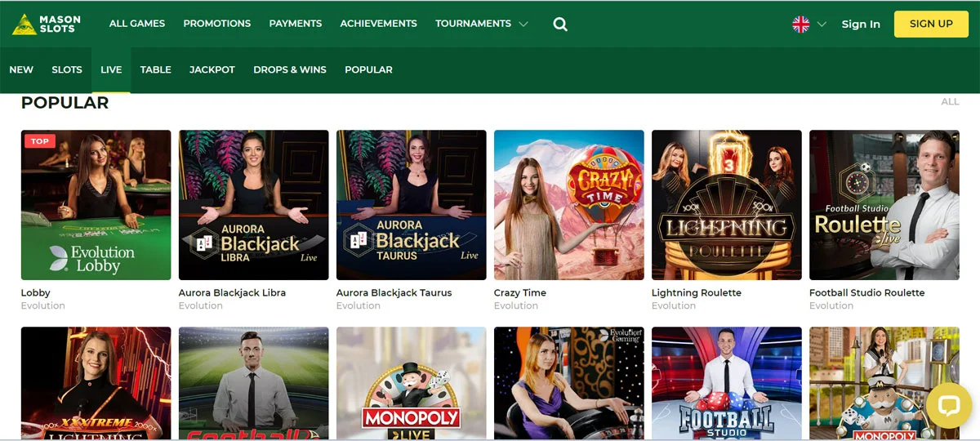Select the New category tab
Screen dimensions: 980x441
(x=21, y=69)
